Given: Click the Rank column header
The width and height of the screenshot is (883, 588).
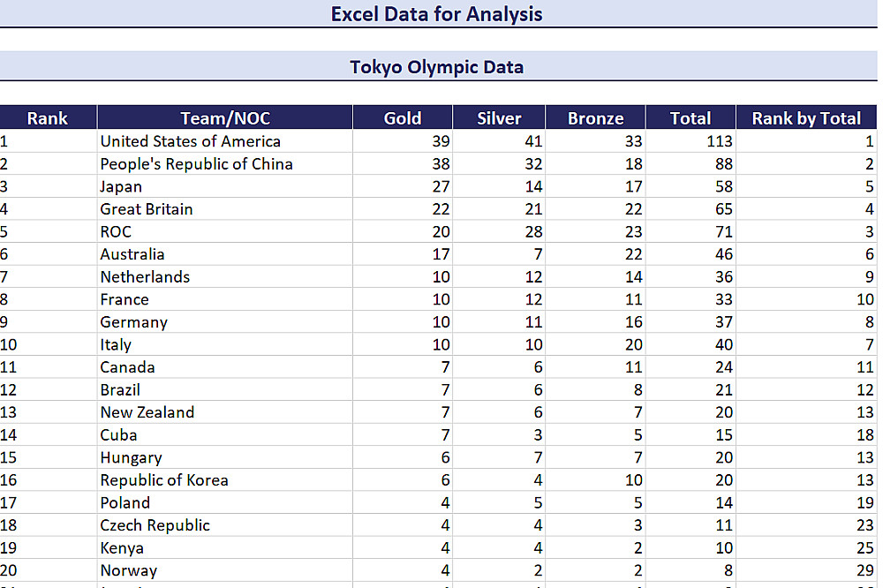Looking at the screenshot, I should (48, 118).
